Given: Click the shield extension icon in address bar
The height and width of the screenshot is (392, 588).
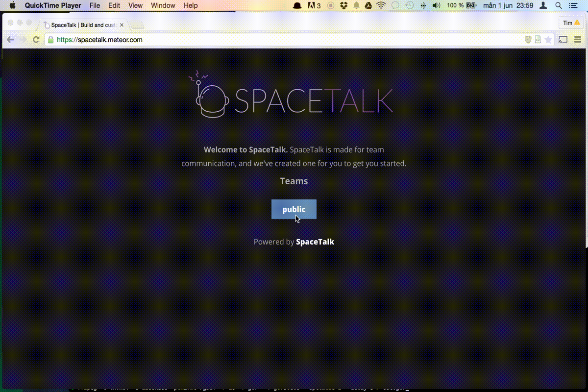Looking at the screenshot, I should click(528, 40).
